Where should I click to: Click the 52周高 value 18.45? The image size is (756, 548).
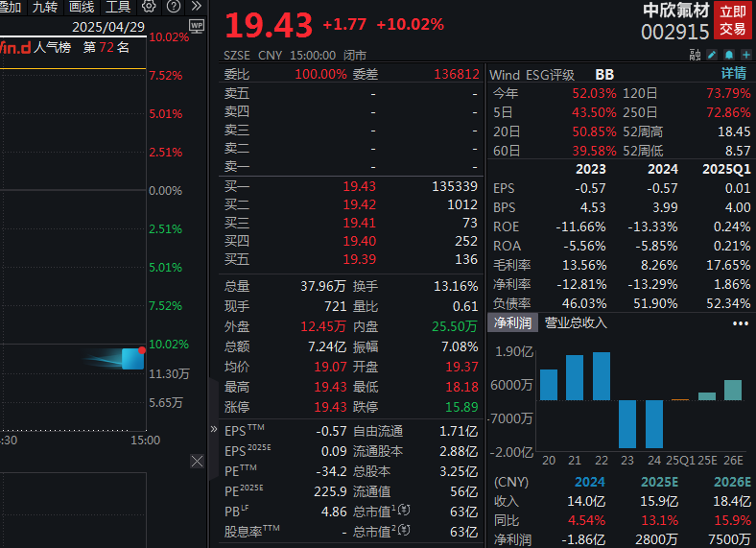pyautogui.click(x=734, y=131)
